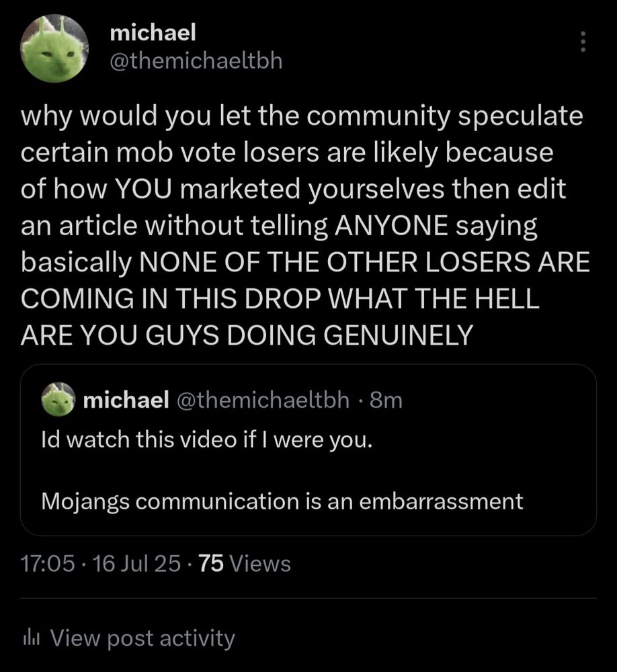Click the 17:05 post time
This screenshot has height=672, width=617.
click(47, 562)
